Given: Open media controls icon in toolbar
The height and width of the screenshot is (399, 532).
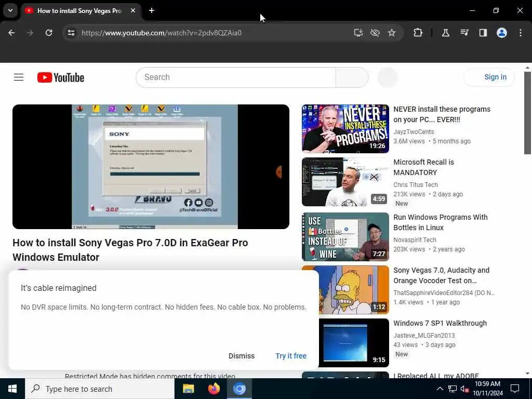Looking at the screenshot, I should click(x=464, y=33).
